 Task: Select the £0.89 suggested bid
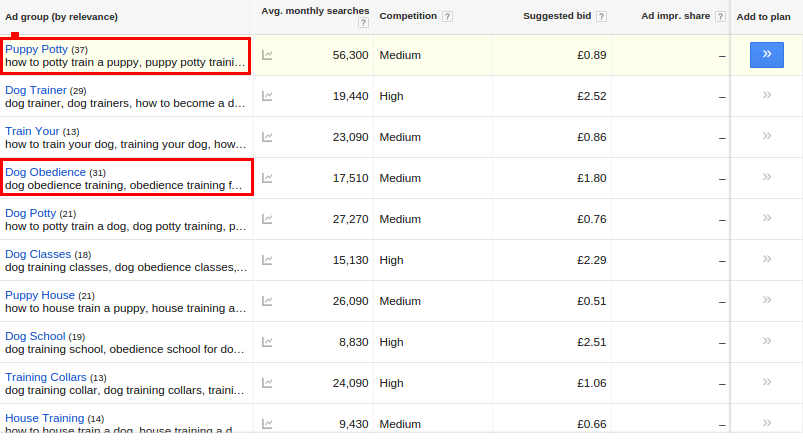591,55
